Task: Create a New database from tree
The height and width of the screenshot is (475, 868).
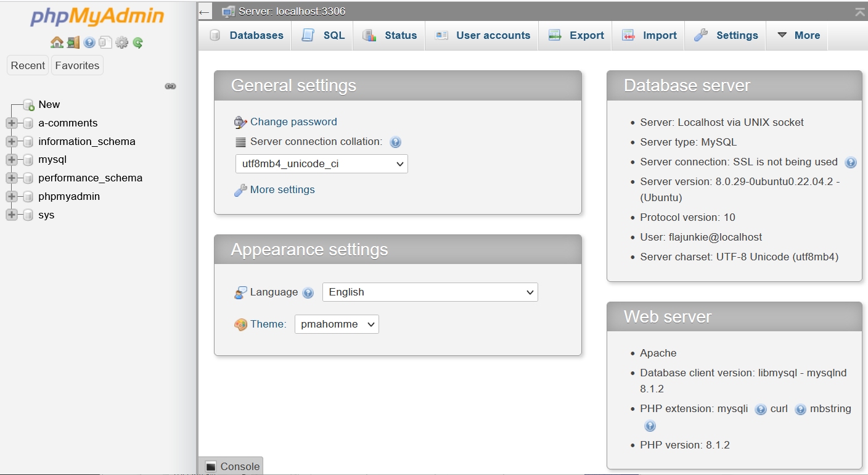Action: (x=49, y=105)
